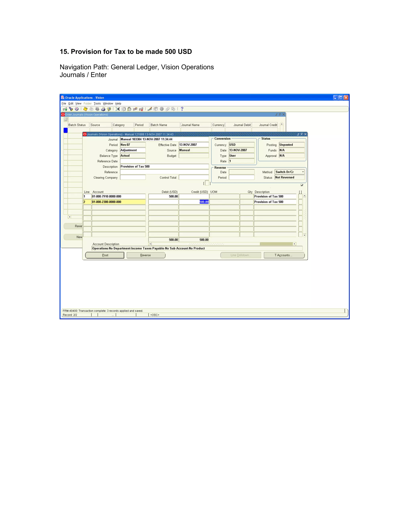Click the Print toolbar icon

(x=103, y=109)
